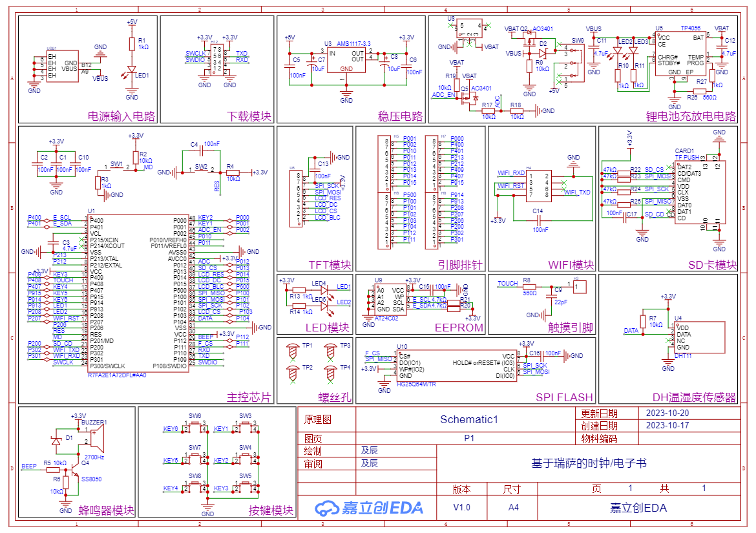
Task: Click the TP2 screw hole symbol
Action: [293, 375]
